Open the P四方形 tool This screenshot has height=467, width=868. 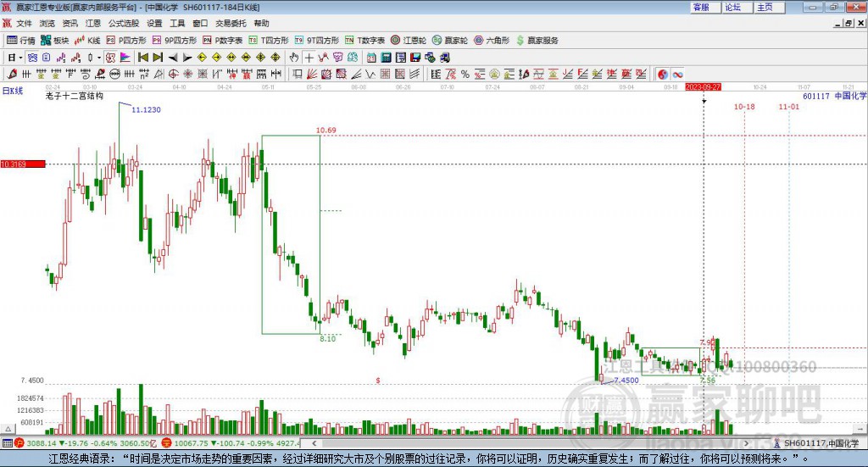(126, 41)
